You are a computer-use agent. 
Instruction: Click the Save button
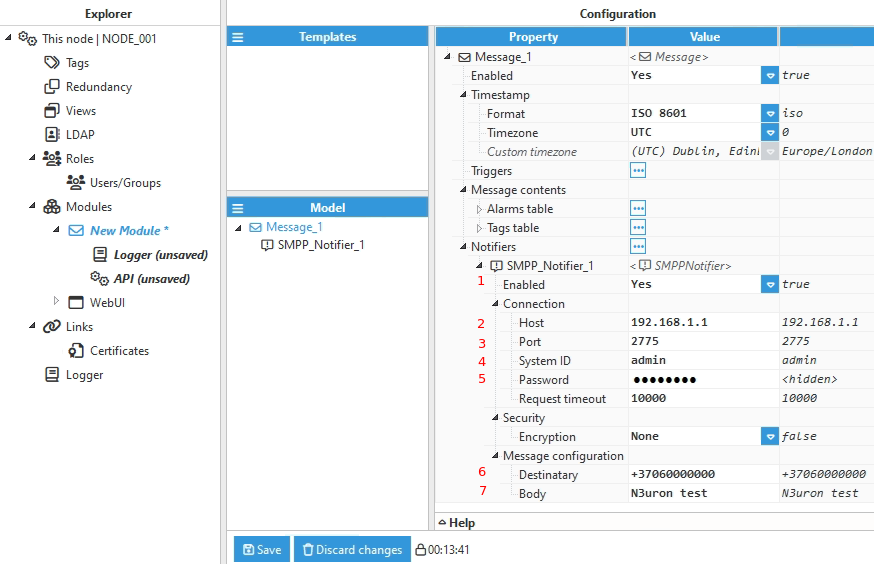(261, 549)
